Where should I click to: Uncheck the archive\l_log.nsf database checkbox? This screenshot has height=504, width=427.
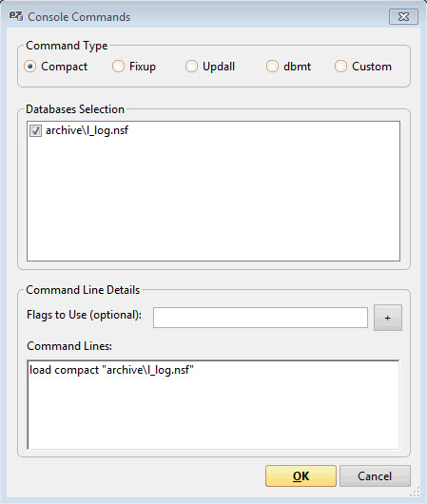coord(35,131)
